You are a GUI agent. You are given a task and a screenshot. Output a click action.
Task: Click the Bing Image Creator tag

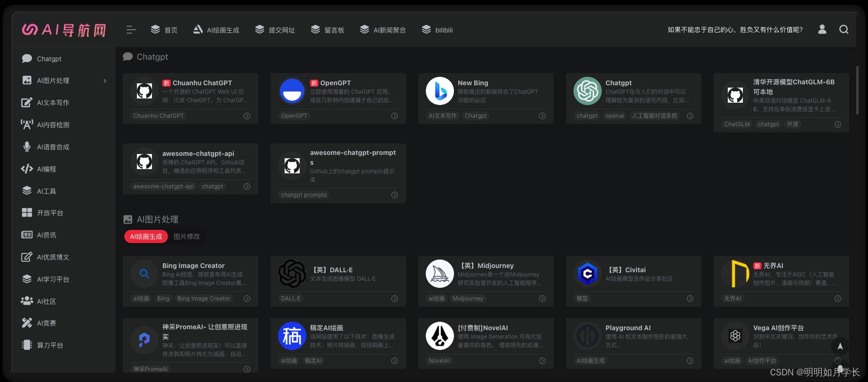(x=204, y=299)
